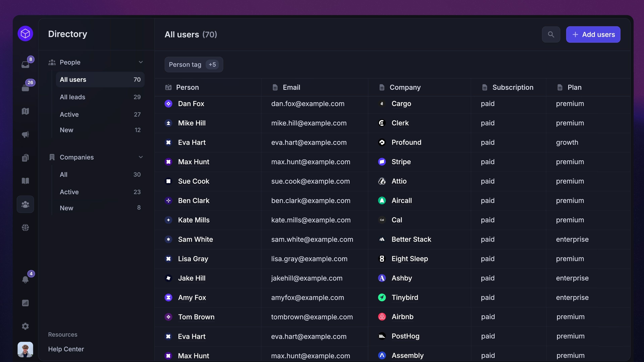The image size is (644, 362).
Task: Collapse the Companies section chevron
Action: (141, 157)
